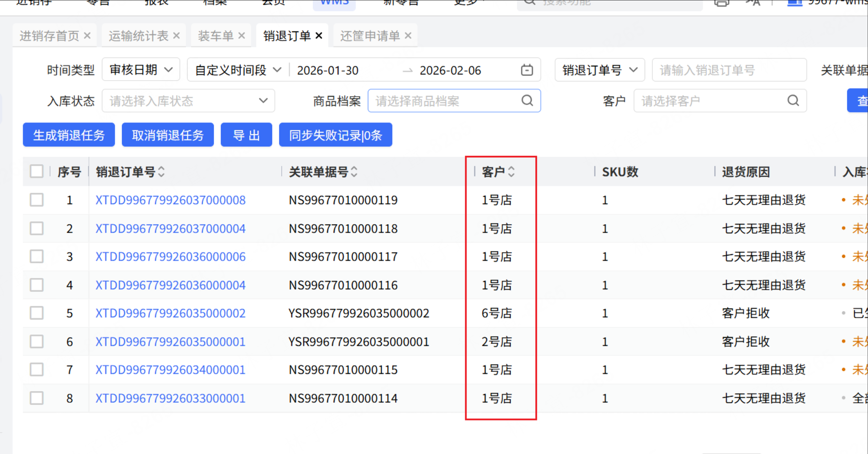Close the 还筐申请单 tab
868x454 pixels.
pos(408,36)
